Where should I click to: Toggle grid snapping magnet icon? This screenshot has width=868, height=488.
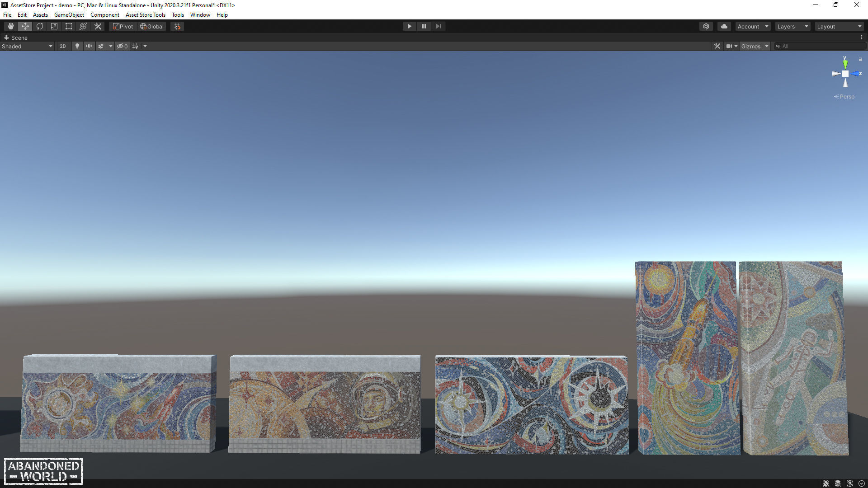click(177, 26)
